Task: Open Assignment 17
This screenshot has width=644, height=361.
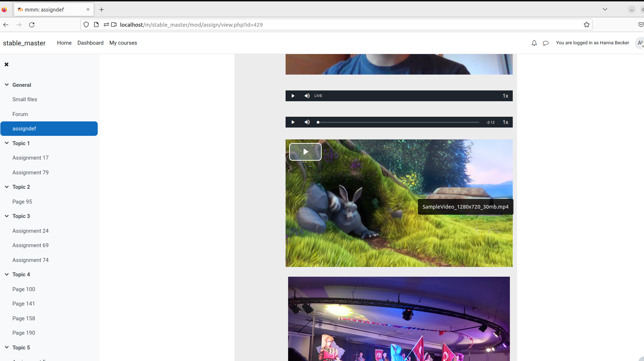Action: coord(30,158)
